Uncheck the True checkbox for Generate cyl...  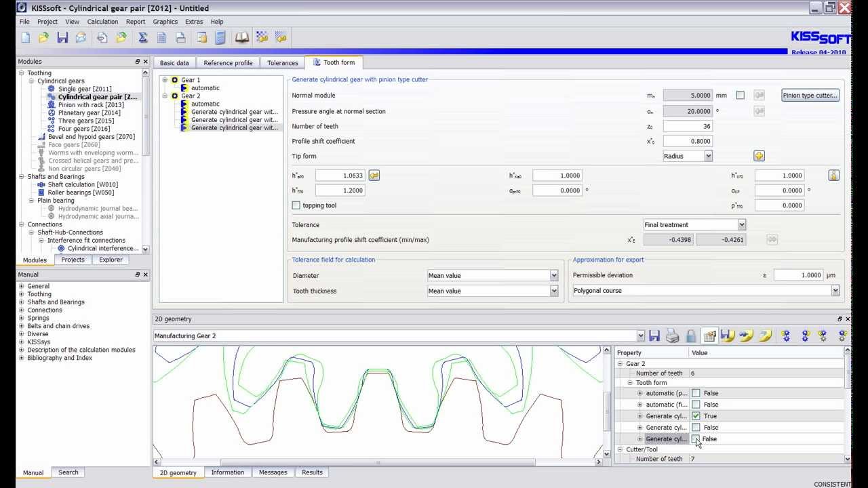coord(696,416)
